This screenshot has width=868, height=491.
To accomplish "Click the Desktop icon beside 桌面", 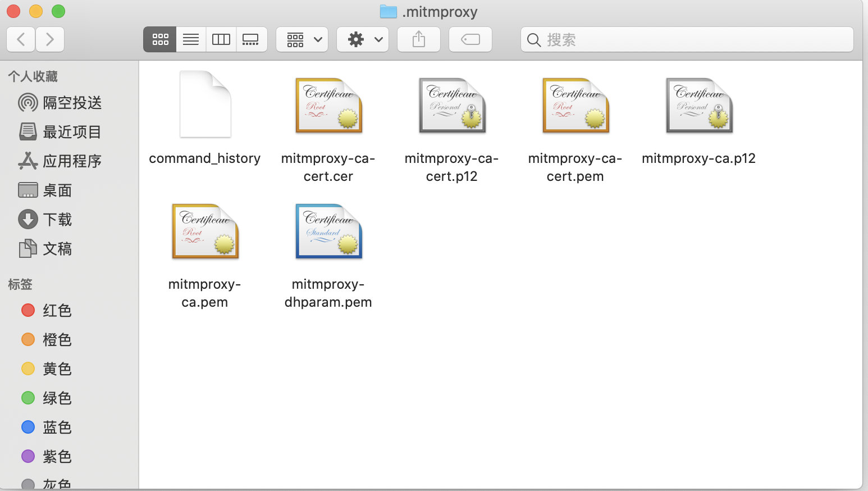I will (x=28, y=190).
